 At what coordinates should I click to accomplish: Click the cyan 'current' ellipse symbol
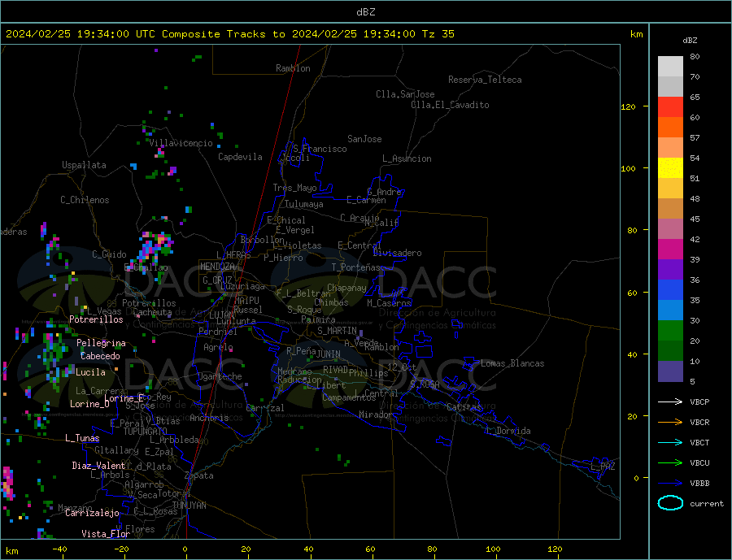[x=670, y=503]
